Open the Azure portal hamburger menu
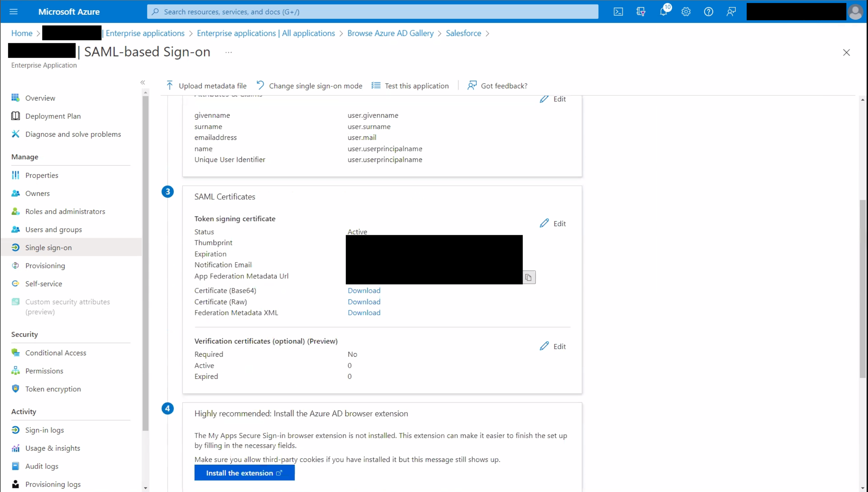 point(13,12)
